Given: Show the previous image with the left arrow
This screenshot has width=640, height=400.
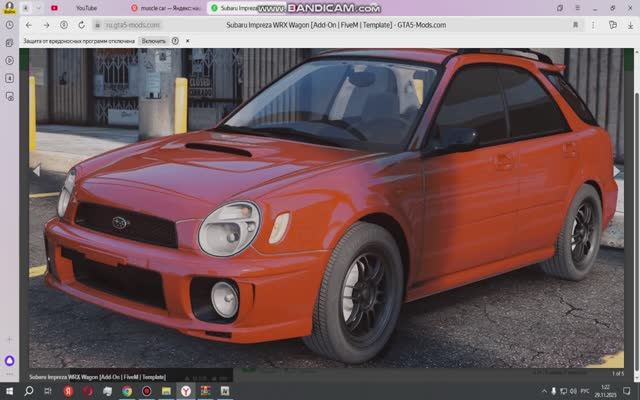Looking at the screenshot, I should click(x=37, y=171).
